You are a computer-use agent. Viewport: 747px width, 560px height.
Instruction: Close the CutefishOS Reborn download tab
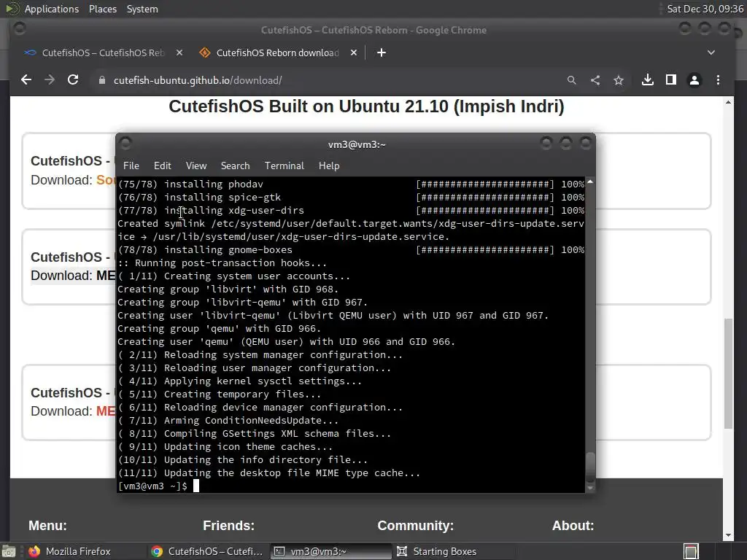(x=354, y=52)
